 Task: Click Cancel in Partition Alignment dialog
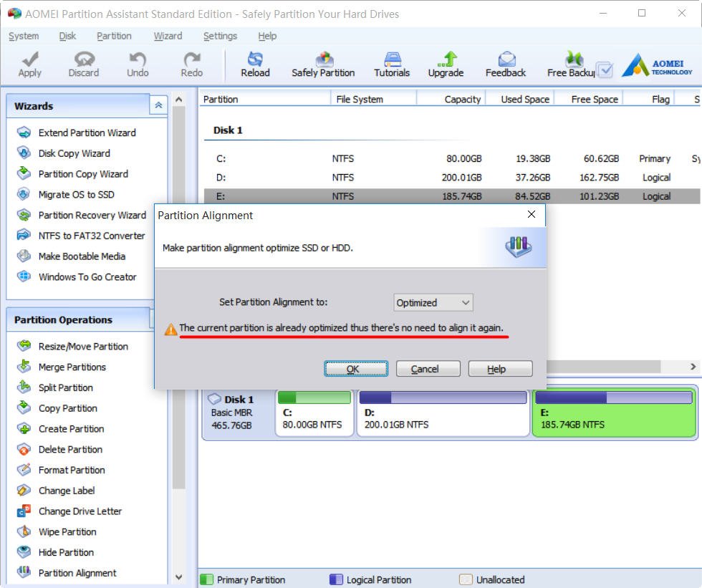[x=428, y=369]
